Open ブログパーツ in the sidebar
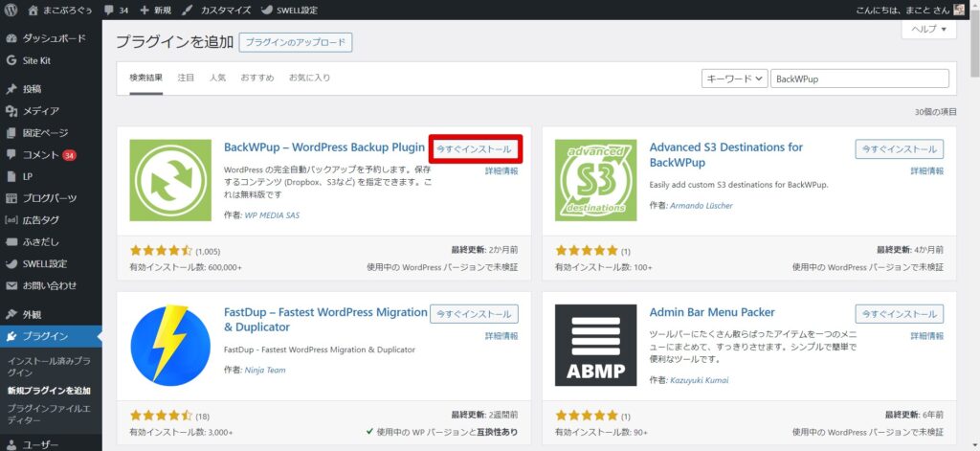The width and height of the screenshot is (980, 451). [51, 198]
